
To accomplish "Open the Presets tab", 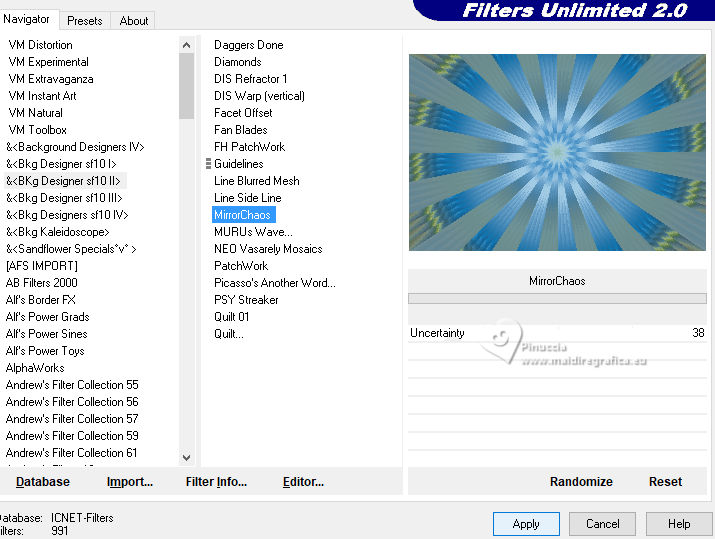I will point(85,21).
